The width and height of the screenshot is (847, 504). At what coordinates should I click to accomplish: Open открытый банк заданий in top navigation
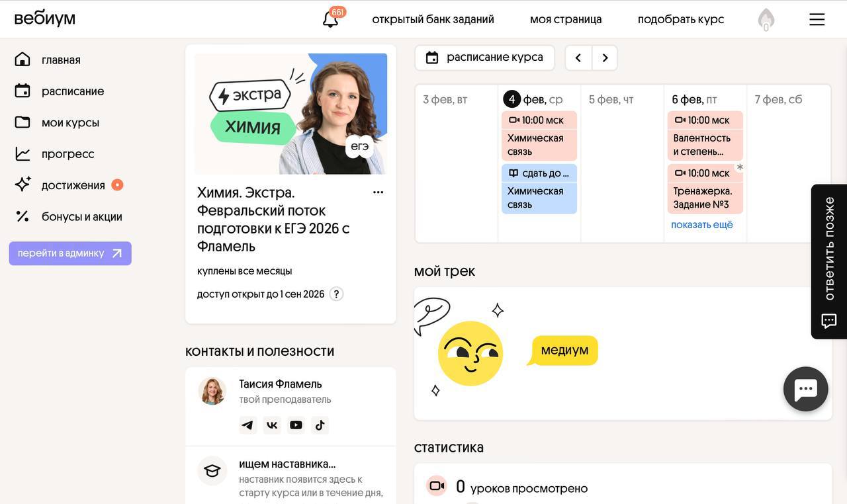(x=433, y=19)
